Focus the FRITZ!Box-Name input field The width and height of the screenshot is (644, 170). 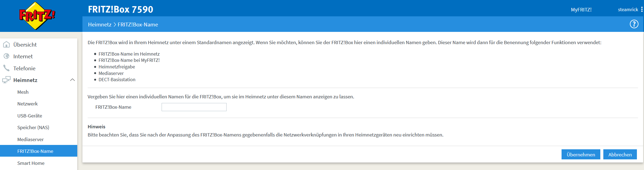click(x=194, y=107)
